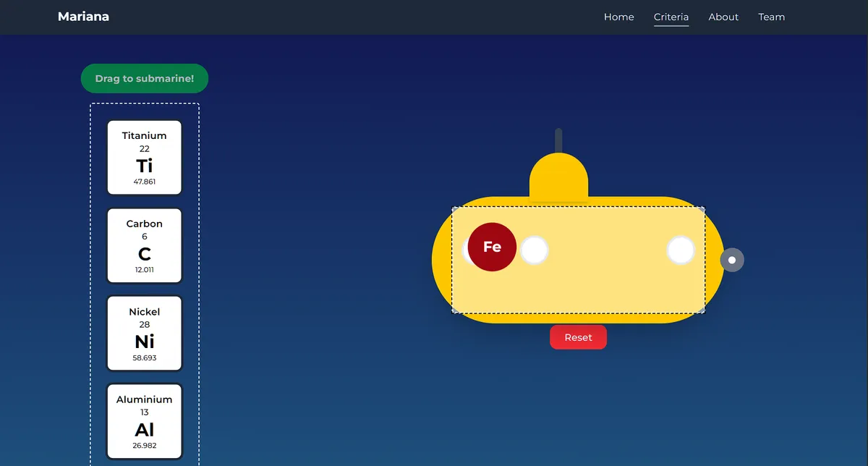Screen dimensions: 868x466
Task: Select the empty slot next to Fe
Action: point(534,250)
